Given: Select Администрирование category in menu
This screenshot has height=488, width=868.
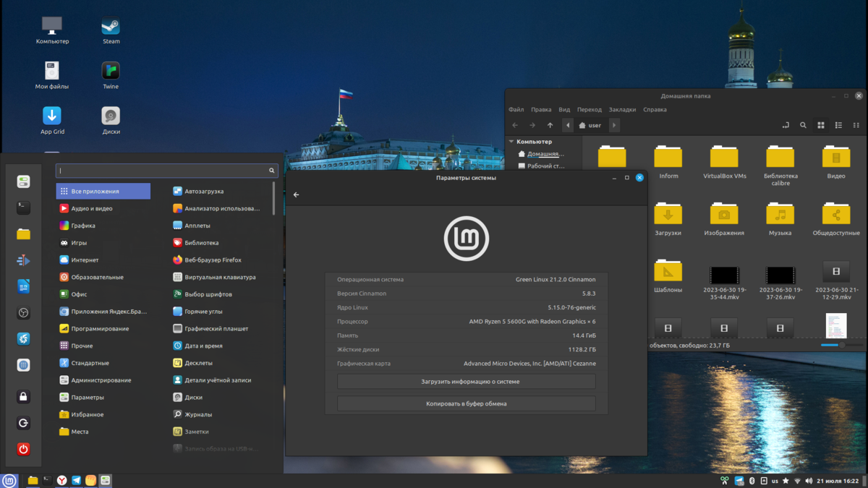Looking at the screenshot, I should coord(103,380).
